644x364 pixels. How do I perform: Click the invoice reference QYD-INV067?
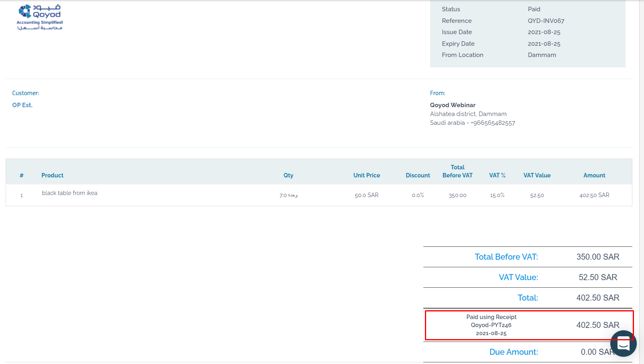coord(546,21)
